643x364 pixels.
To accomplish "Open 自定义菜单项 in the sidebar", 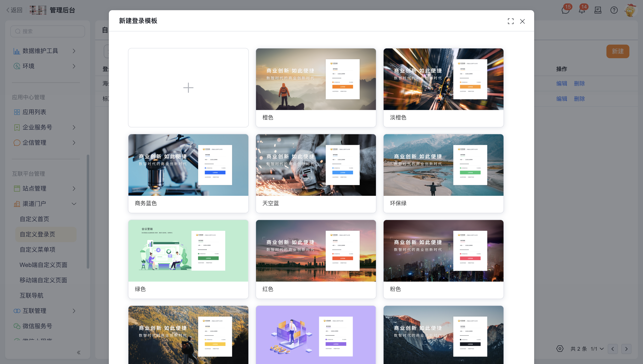I will point(38,250).
